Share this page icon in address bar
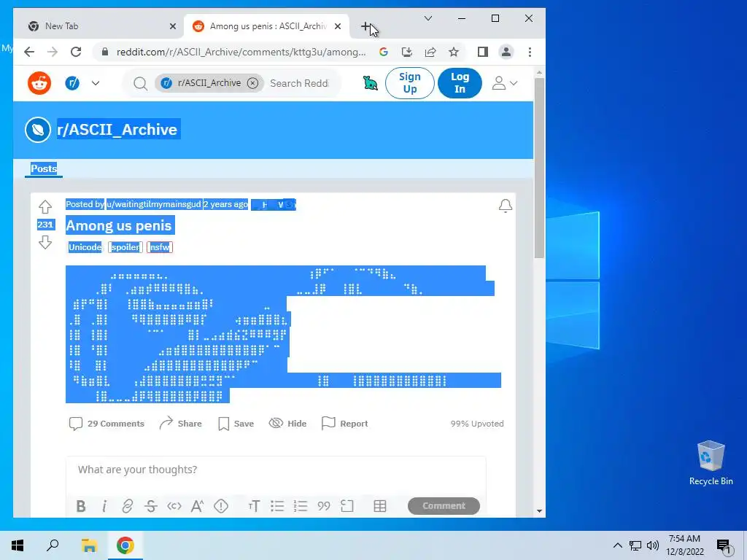Image resolution: width=747 pixels, height=560 pixels. (x=430, y=52)
